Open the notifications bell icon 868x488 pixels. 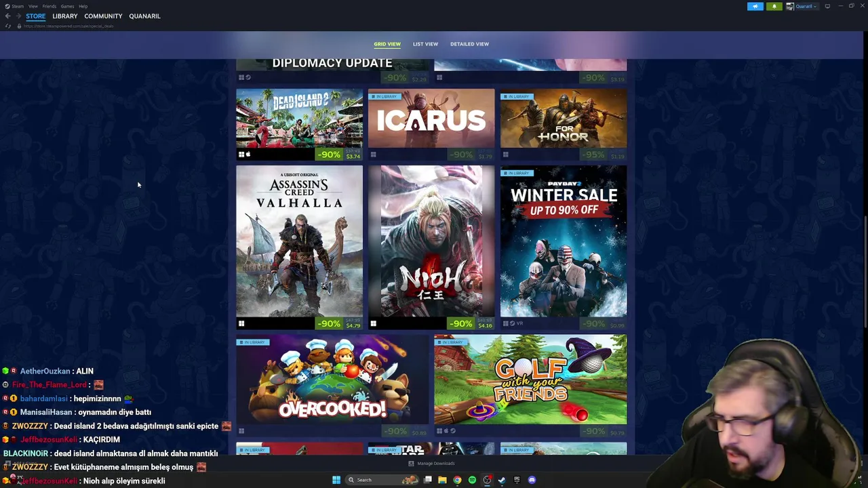[774, 6]
